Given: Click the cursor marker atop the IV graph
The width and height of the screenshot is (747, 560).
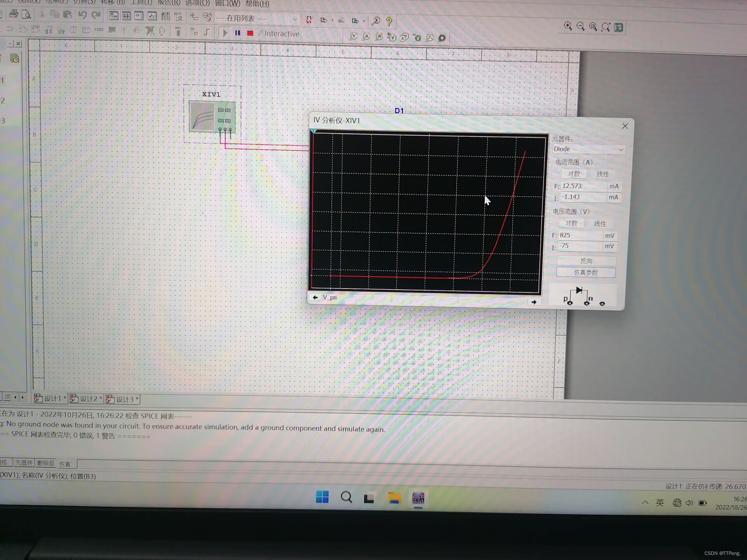Looking at the screenshot, I should point(314,131).
